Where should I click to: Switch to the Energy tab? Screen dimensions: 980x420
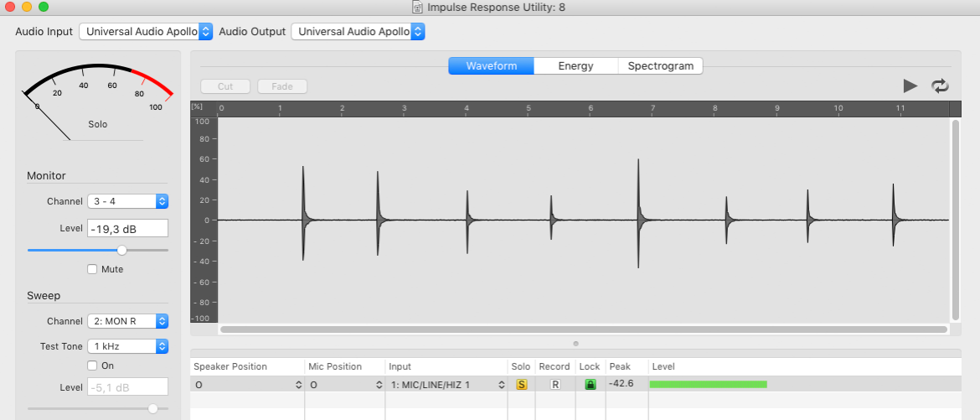575,65
